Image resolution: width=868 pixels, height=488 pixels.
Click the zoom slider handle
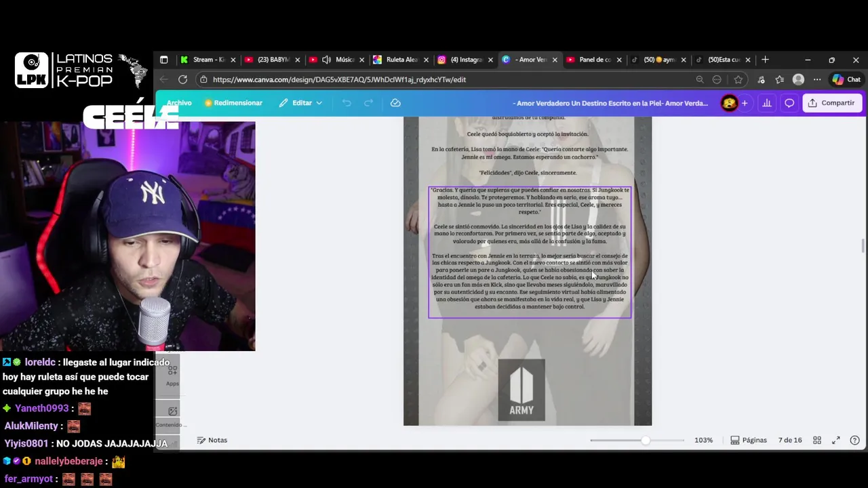(646, 440)
